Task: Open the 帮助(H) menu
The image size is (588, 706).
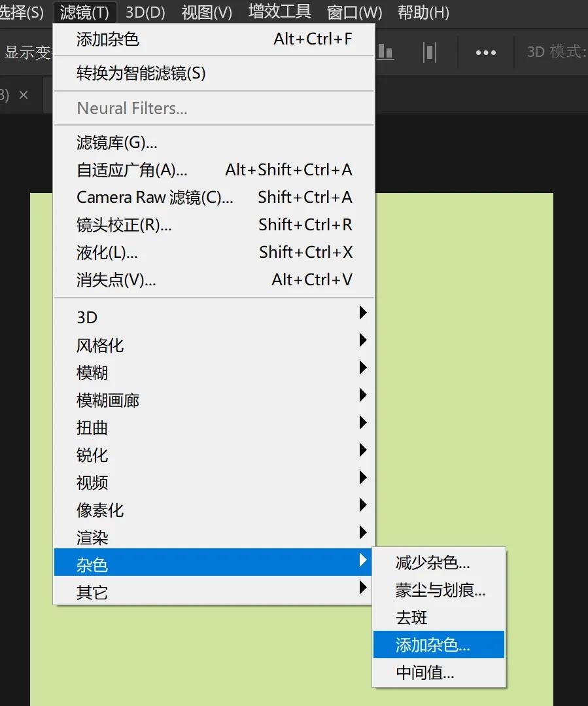Action: click(423, 12)
